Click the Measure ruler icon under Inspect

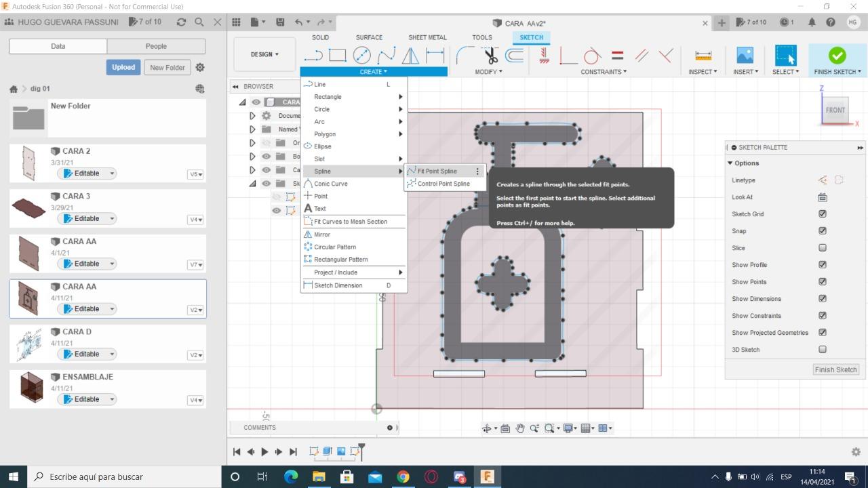[703, 56]
